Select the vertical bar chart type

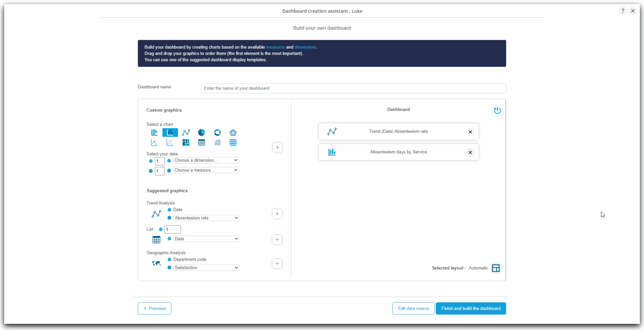(x=170, y=132)
